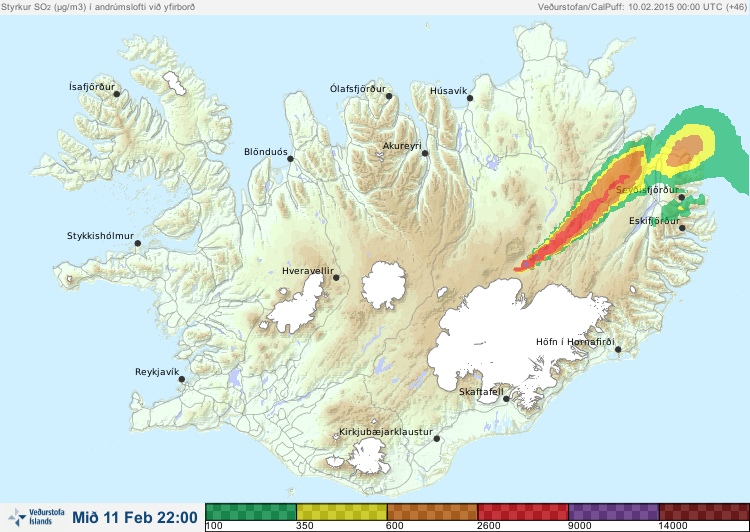Click the 350 legend value label
The height and width of the screenshot is (532, 750).
[305, 526]
